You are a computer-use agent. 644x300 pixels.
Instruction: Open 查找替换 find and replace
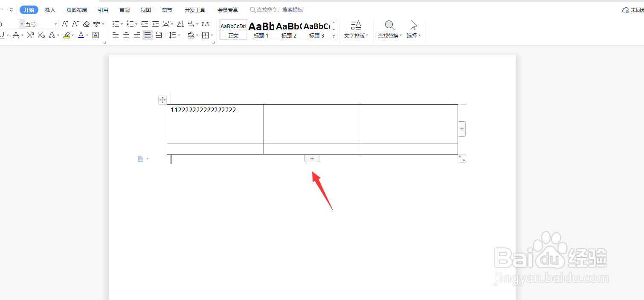[x=390, y=29]
